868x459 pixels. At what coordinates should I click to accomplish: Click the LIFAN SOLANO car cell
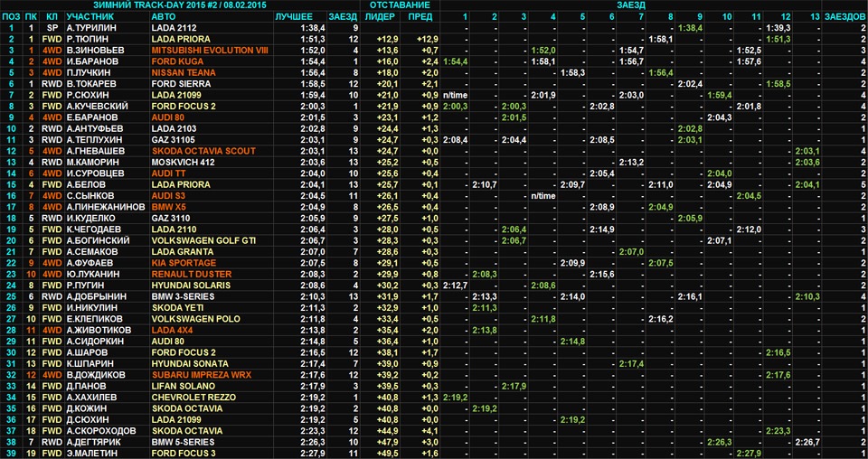click(x=183, y=386)
